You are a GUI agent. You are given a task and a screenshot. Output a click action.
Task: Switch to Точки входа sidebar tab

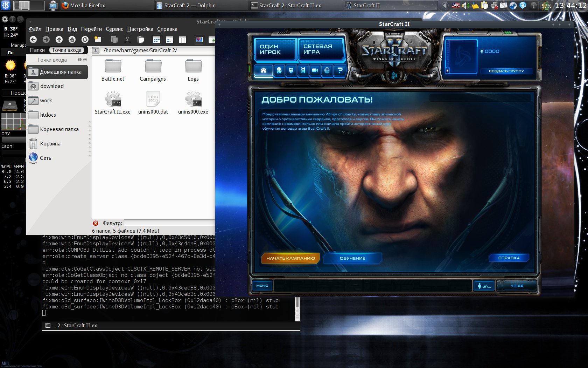point(66,50)
